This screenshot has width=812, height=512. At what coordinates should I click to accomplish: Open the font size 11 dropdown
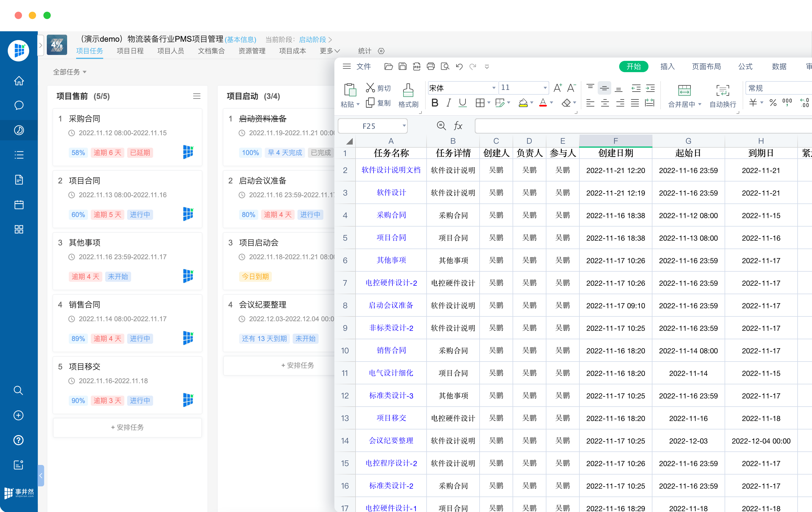click(545, 88)
